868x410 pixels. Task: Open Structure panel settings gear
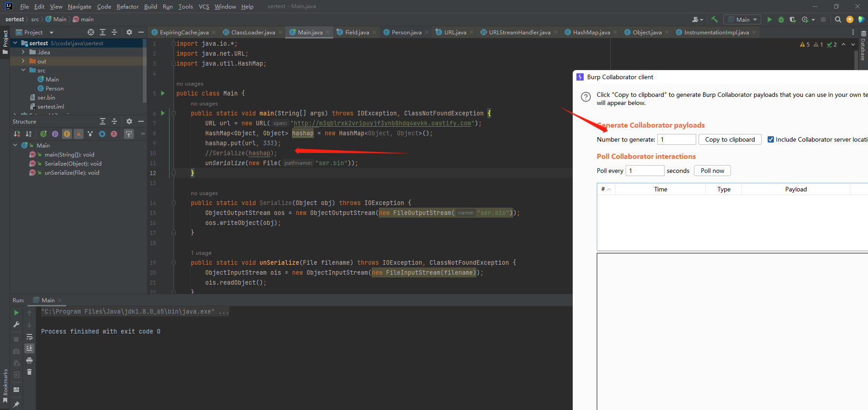point(129,121)
